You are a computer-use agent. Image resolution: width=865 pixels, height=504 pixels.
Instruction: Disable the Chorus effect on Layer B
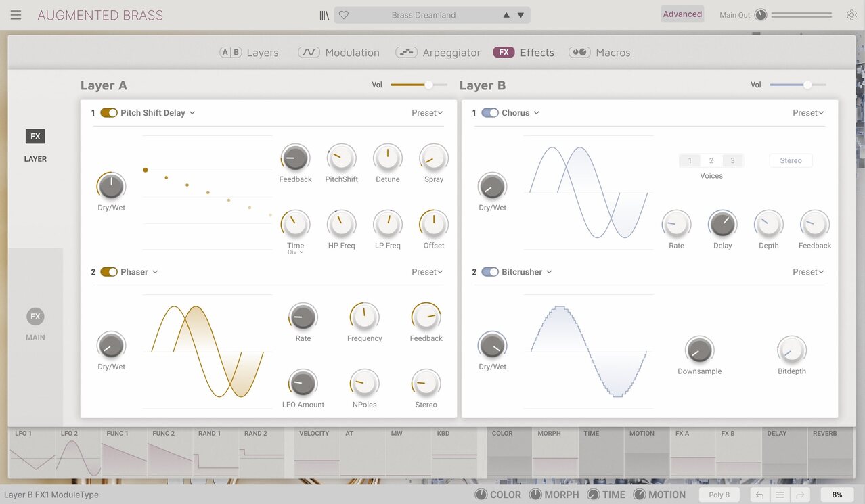(490, 112)
